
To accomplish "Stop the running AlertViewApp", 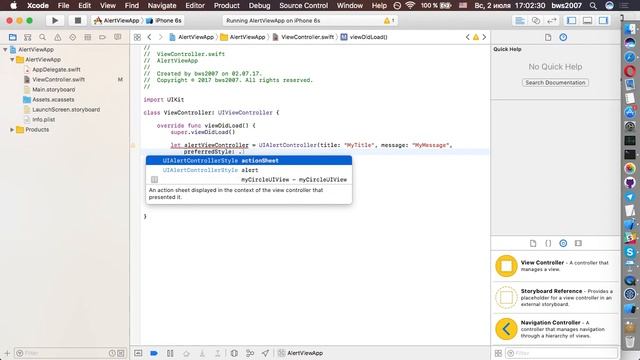I will coord(78,20).
